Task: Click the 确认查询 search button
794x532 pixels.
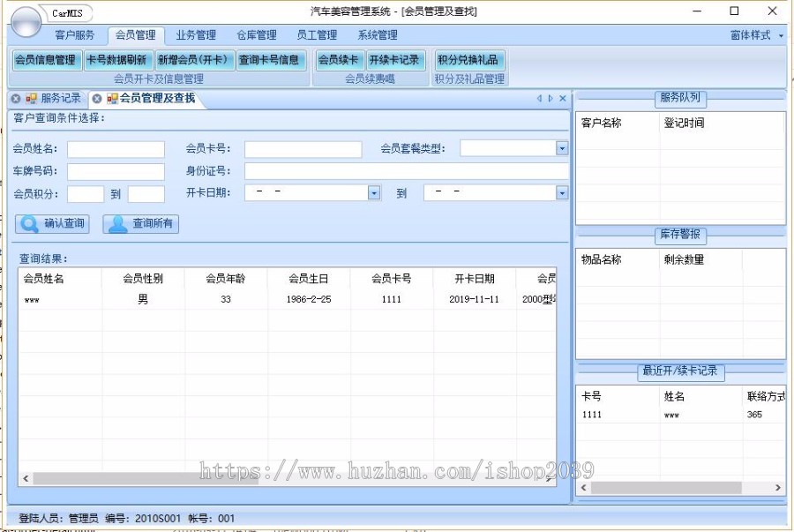Action: [52, 224]
